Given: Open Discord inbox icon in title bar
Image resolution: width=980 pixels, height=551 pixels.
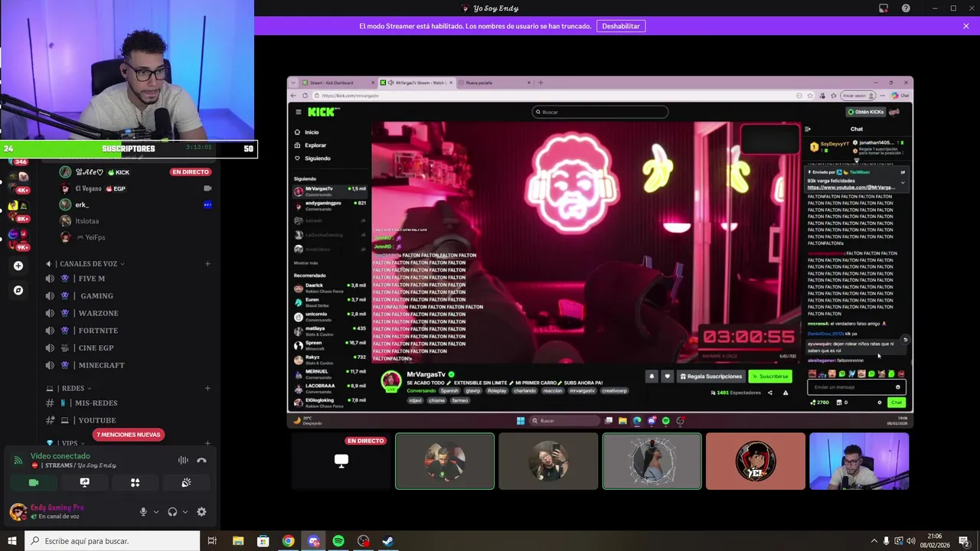Looking at the screenshot, I should pyautogui.click(x=884, y=8).
